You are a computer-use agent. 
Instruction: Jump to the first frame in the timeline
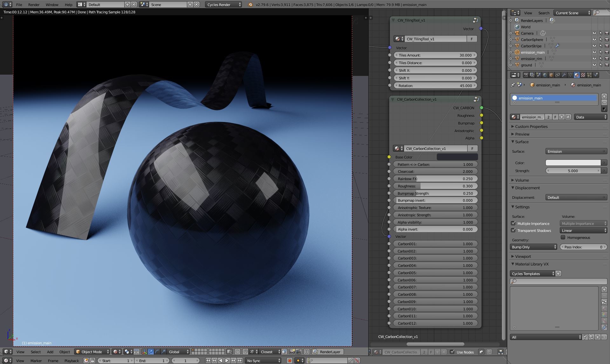[208, 361]
